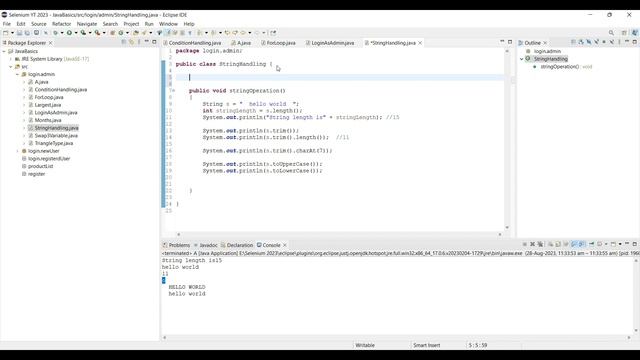
Task: Click 'HELLO WORLD' output in the Console
Action: point(187,287)
